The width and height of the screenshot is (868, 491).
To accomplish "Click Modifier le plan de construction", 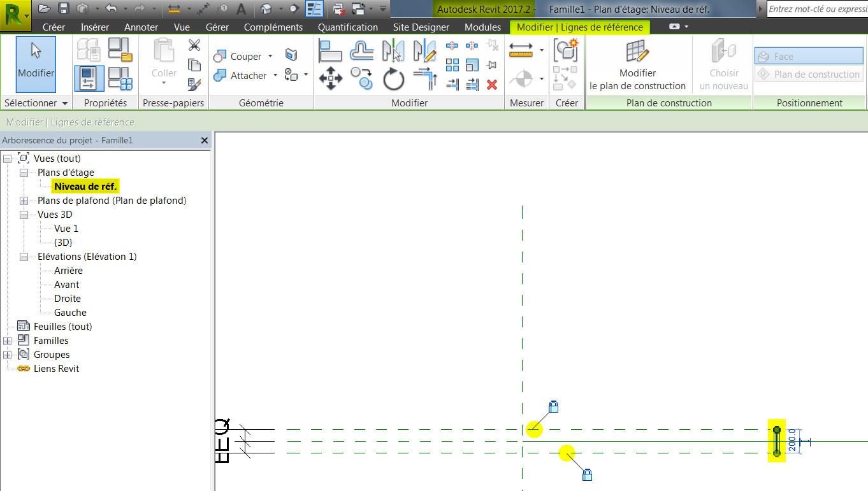I will tap(638, 64).
